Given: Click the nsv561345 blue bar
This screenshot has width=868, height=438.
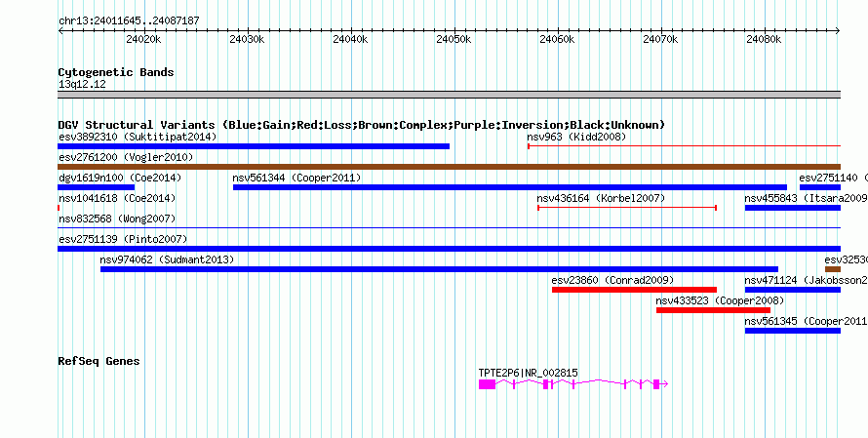Looking at the screenshot, I should (x=793, y=331).
